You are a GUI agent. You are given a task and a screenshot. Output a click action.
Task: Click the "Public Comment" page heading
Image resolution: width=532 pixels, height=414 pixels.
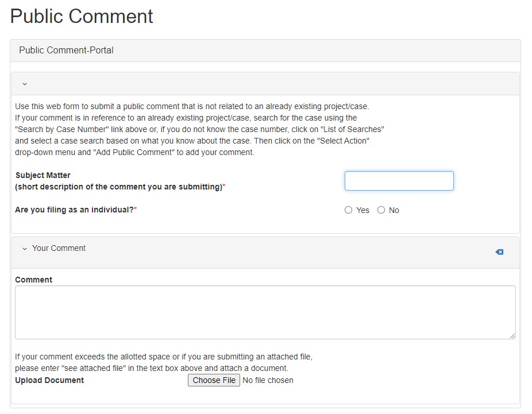tap(82, 16)
